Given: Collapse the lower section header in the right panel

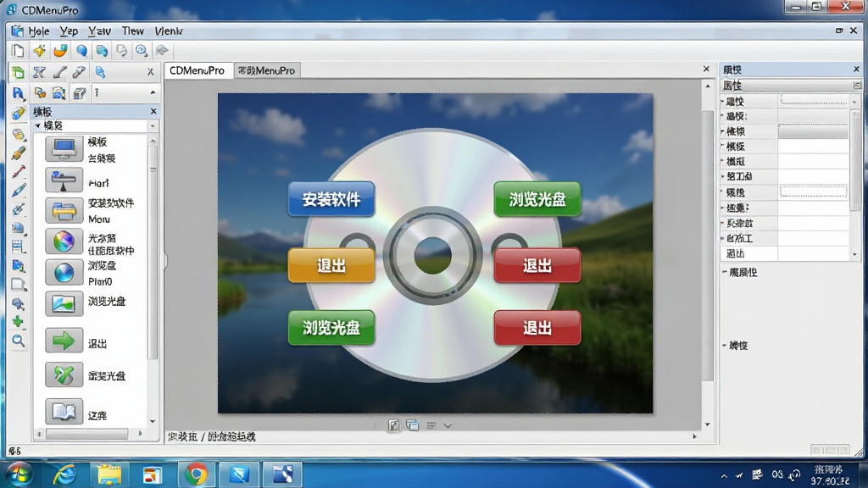Looking at the screenshot, I should click(x=725, y=346).
